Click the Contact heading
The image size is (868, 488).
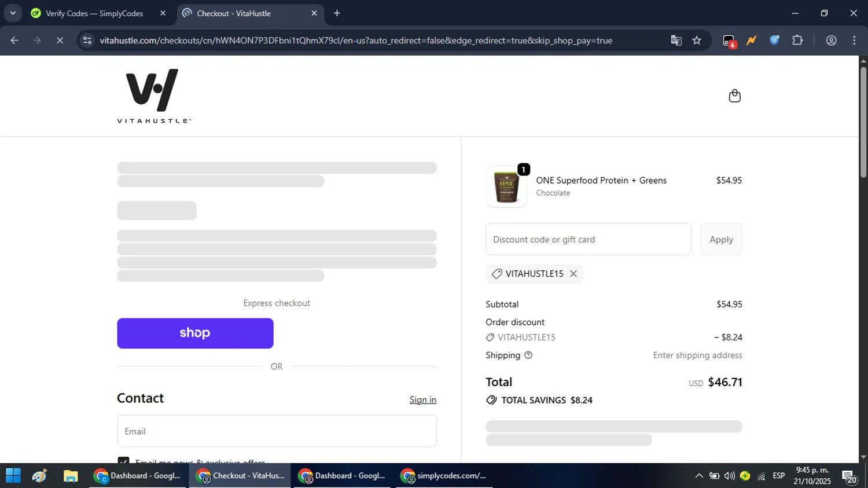point(141,398)
